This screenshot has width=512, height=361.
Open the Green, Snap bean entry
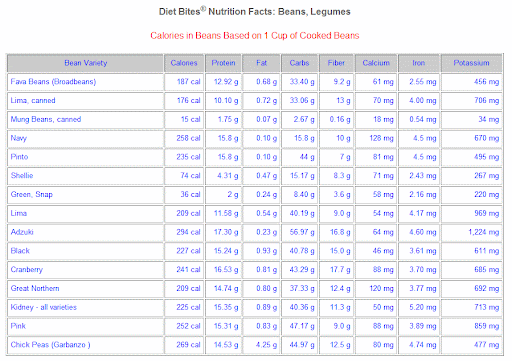32,194
